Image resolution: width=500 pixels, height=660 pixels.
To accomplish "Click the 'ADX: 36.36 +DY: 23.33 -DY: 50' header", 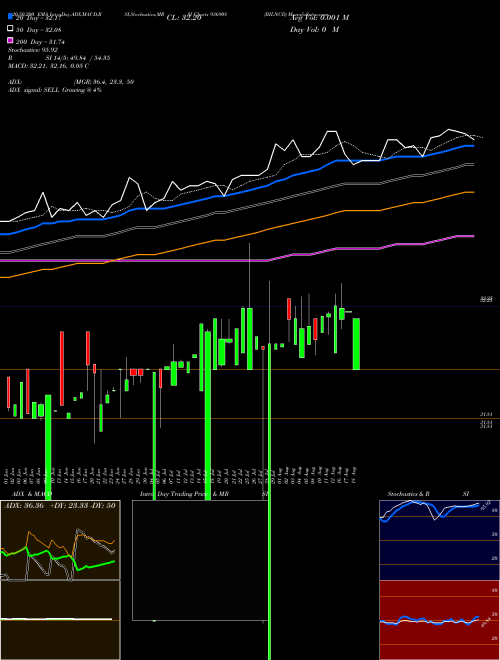I will 59,506.
